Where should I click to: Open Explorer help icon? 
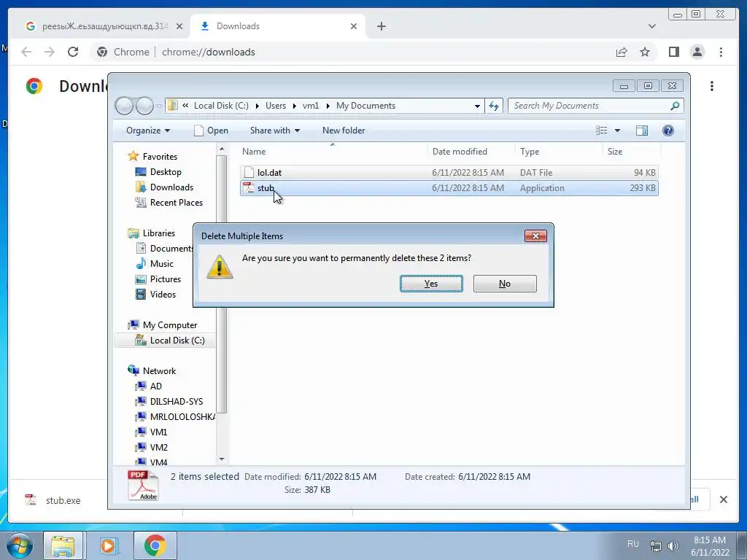(668, 131)
